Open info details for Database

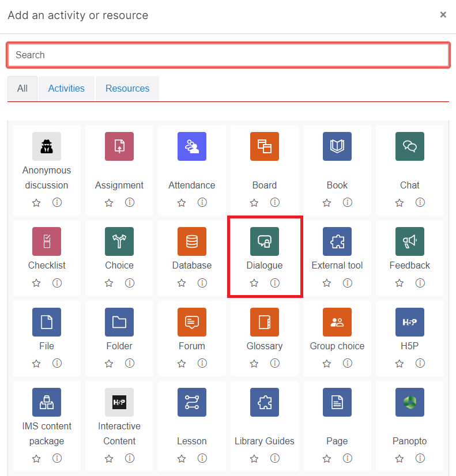click(202, 283)
